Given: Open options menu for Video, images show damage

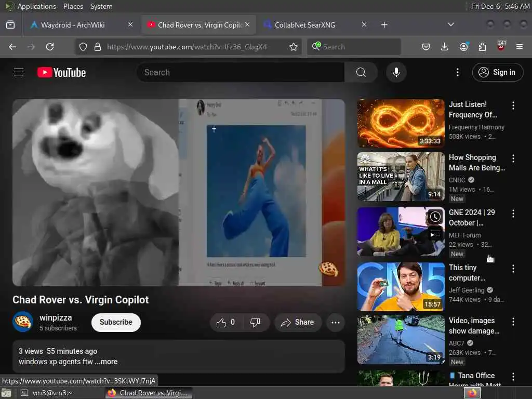Looking at the screenshot, I should click(x=513, y=321).
